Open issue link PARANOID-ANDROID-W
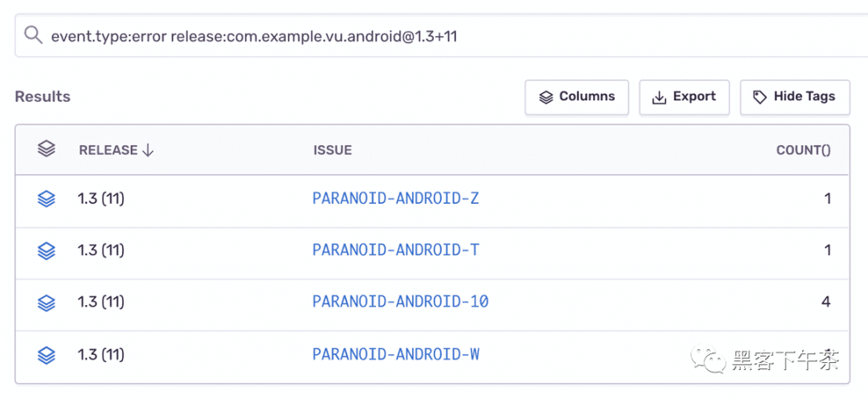 pos(395,354)
